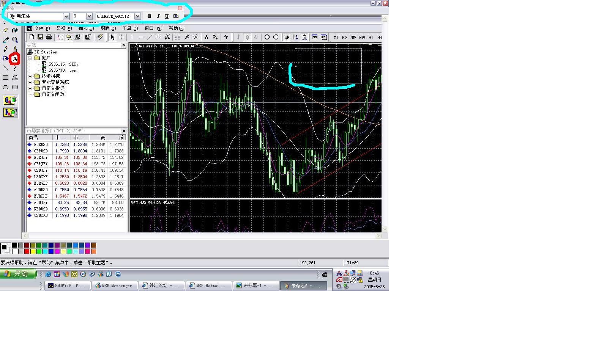Expand the 技术指标 folder
This screenshot has height=364, width=615.
tap(30, 76)
